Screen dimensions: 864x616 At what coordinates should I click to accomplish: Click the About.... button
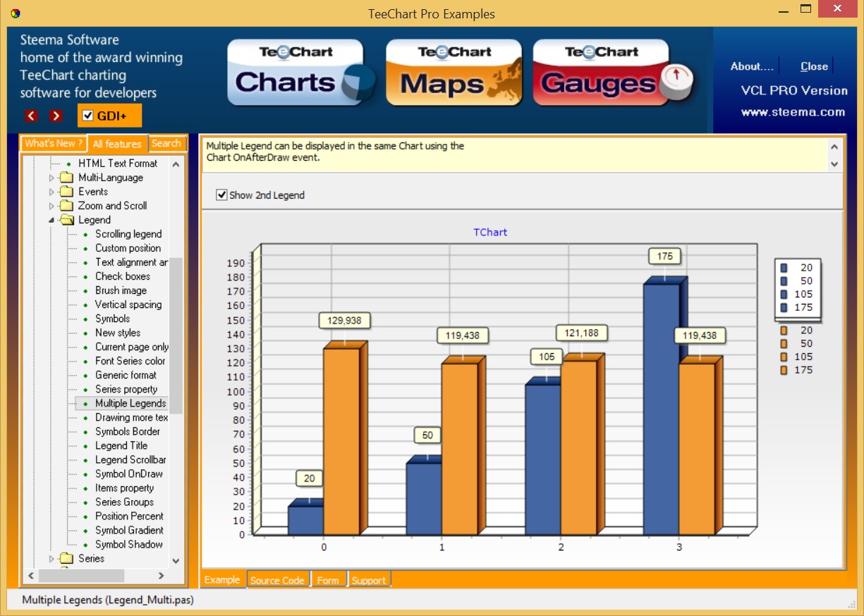752,66
